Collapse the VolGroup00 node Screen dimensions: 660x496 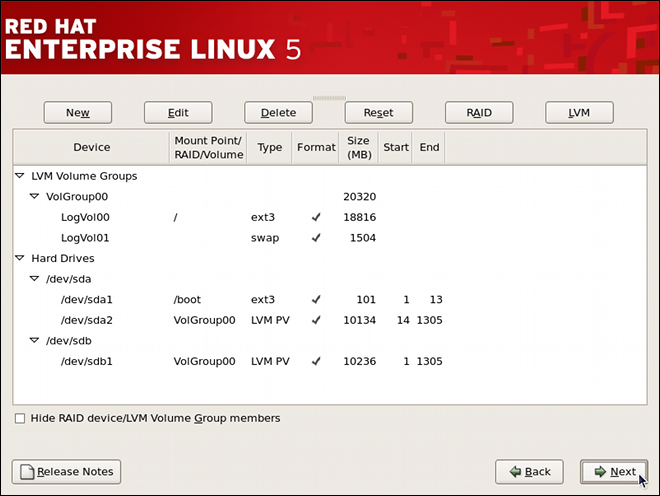pos(35,196)
